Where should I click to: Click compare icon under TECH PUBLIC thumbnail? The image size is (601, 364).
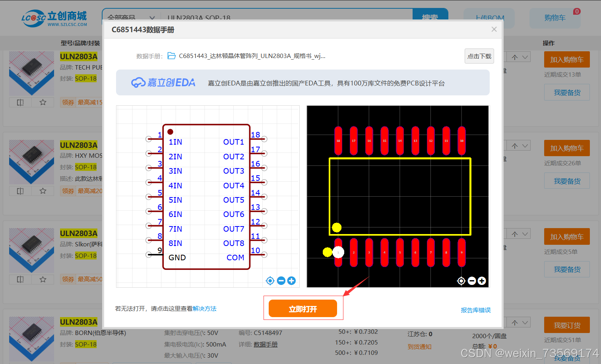(x=20, y=103)
